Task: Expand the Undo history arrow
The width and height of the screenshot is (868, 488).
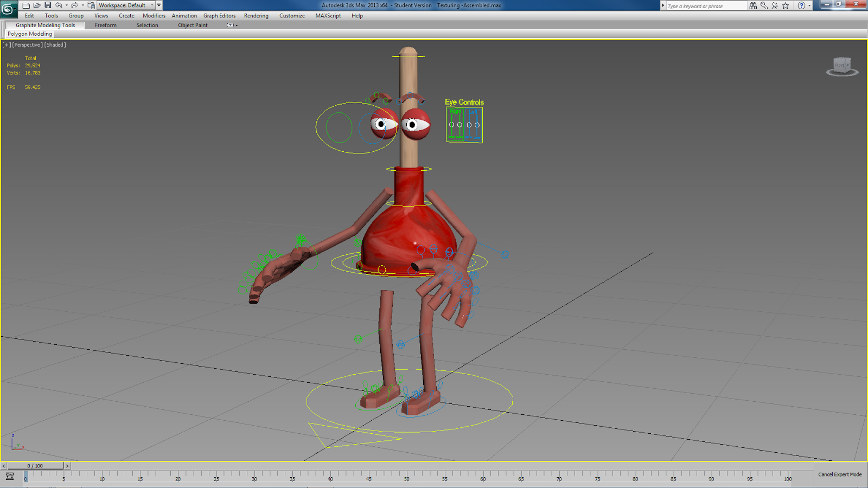Action: (x=67, y=4)
